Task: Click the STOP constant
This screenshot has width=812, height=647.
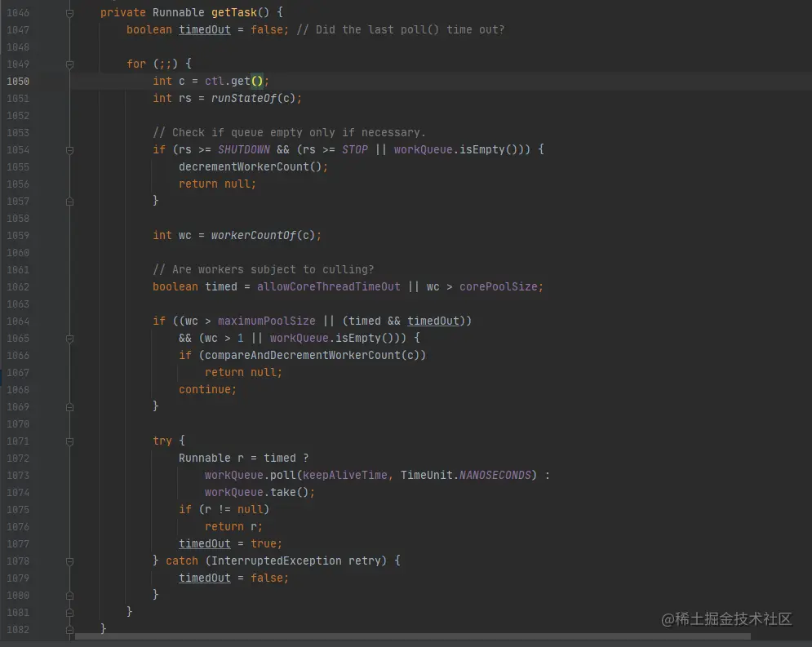Action: (x=355, y=149)
